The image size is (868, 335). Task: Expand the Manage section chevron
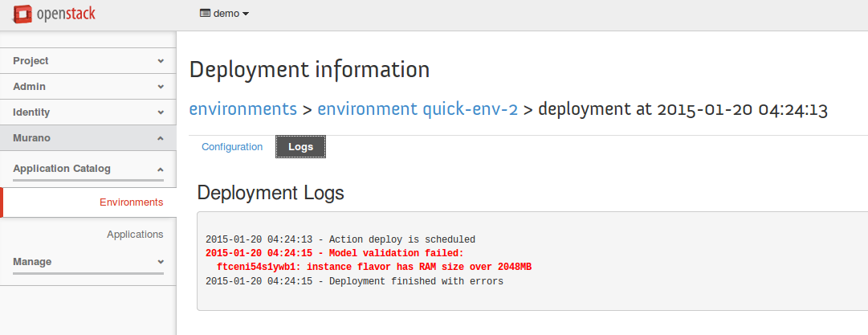click(x=161, y=262)
